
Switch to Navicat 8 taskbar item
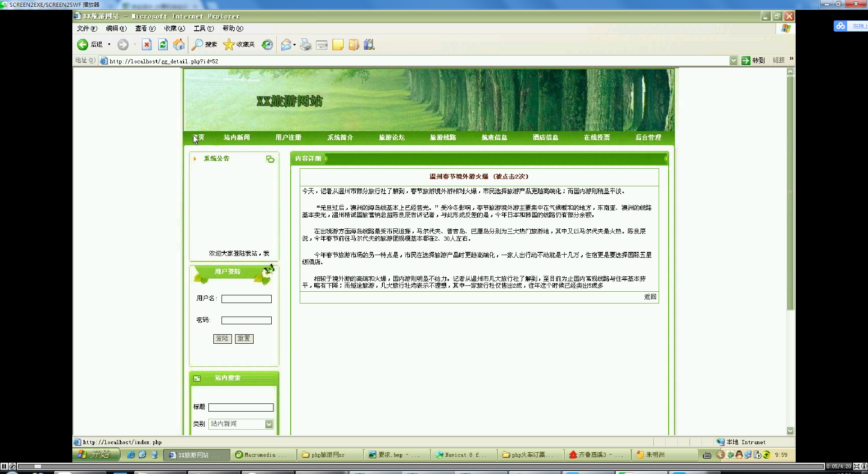(x=464, y=455)
